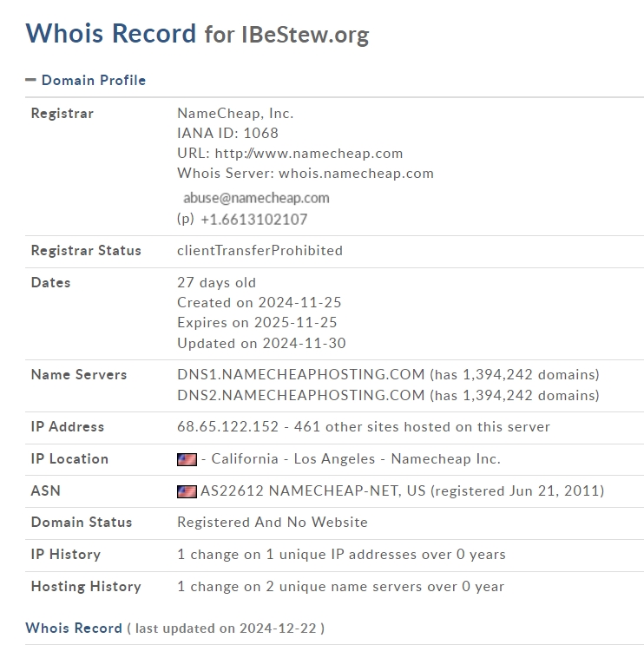Image resolution: width=644 pixels, height=645 pixels.
Task: Click the US flag icon in IP Location row
Action: coord(187,459)
